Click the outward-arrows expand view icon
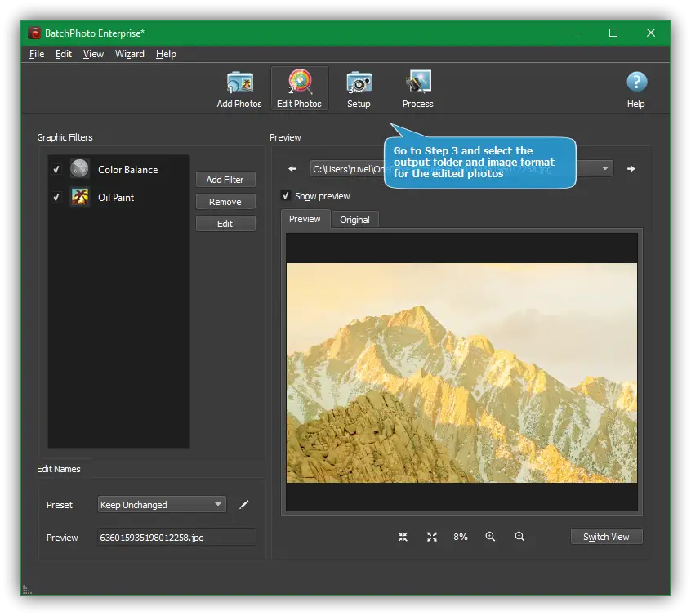This screenshot has width=691, height=616. (x=432, y=537)
